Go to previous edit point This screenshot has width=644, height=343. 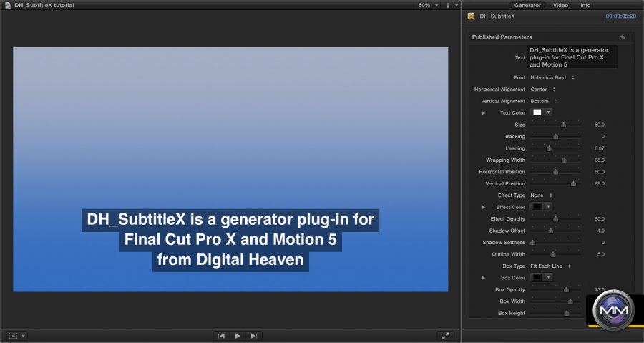pyautogui.click(x=221, y=336)
